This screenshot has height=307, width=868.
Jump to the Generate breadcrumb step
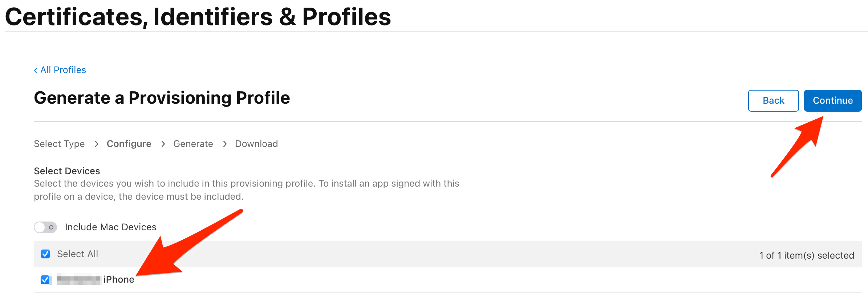coord(193,144)
